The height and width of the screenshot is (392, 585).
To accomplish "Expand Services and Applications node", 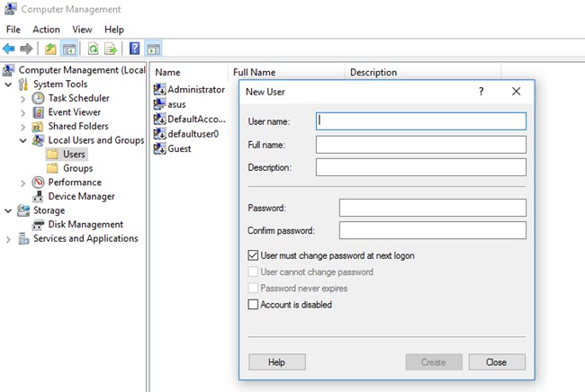I will 9,239.
